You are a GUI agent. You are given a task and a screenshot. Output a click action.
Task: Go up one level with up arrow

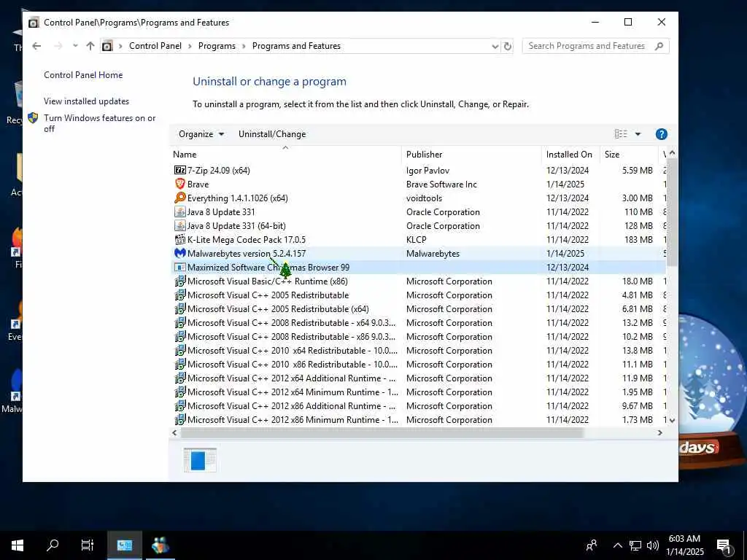click(90, 46)
